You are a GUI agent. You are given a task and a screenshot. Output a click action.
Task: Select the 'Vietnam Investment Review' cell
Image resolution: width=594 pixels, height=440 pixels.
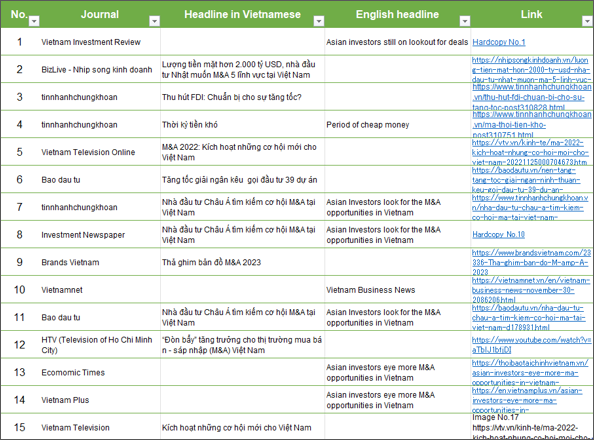(100, 42)
